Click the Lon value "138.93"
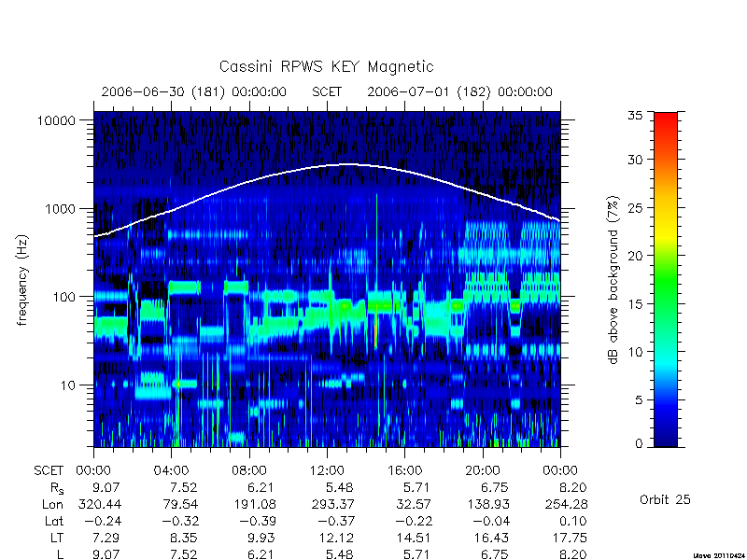The image size is (747, 560). (x=487, y=504)
